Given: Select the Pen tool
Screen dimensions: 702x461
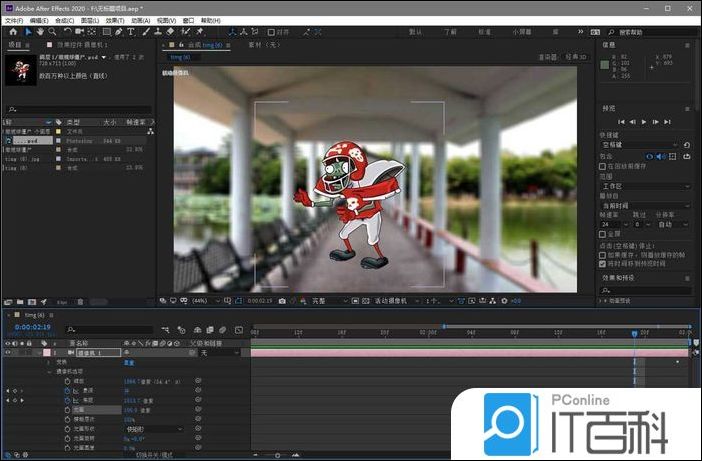Looking at the screenshot, I should coord(119,32).
